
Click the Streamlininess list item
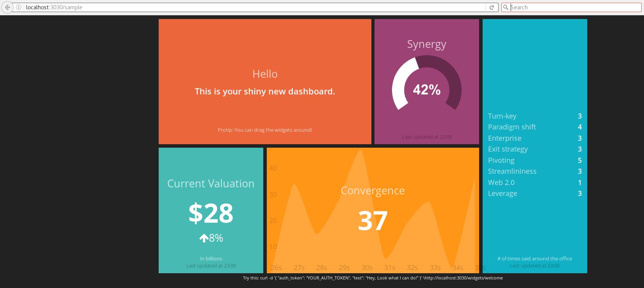click(535, 171)
